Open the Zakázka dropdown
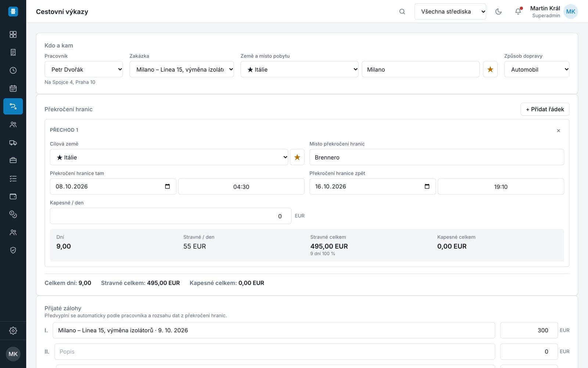This screenshot has width=588, height=368. [182, 69]
